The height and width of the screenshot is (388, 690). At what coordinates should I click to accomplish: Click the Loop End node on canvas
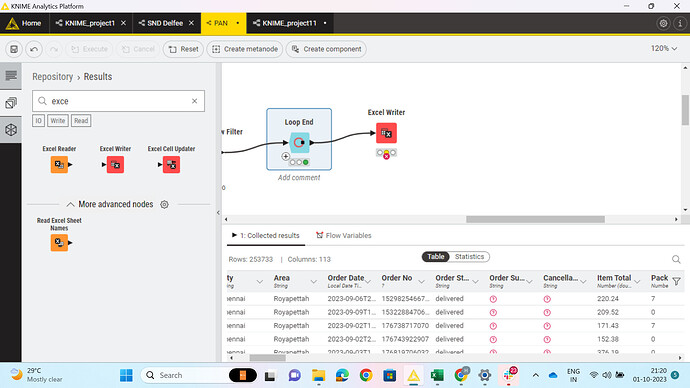tap(299, 143)
